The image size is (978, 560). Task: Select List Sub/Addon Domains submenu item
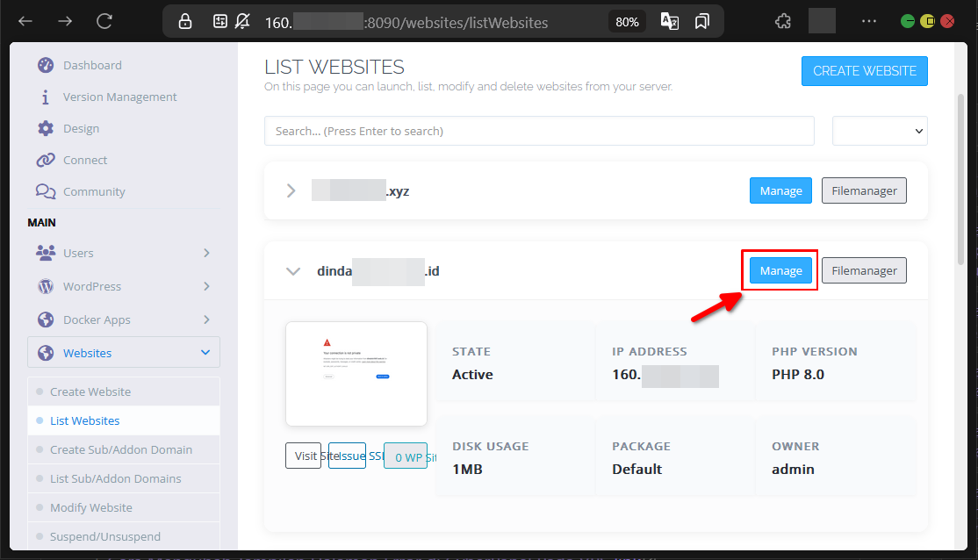coord(124,478)
